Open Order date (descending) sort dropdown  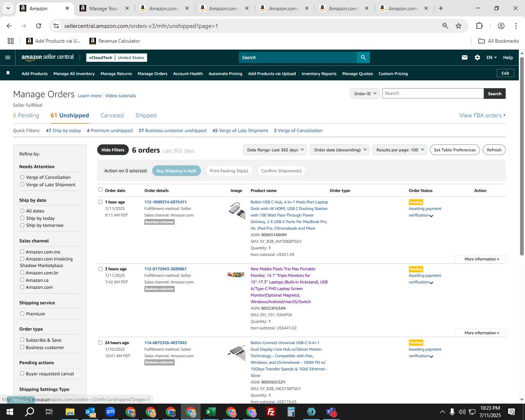pyautogui.click(x=340, y=150)
